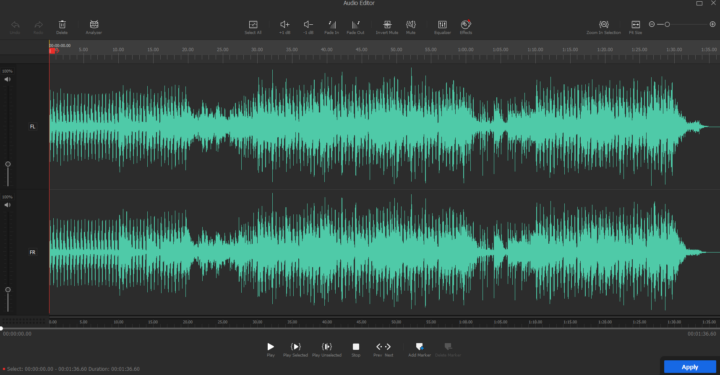Click the Select/Duration status text

(x=73, y=369)
